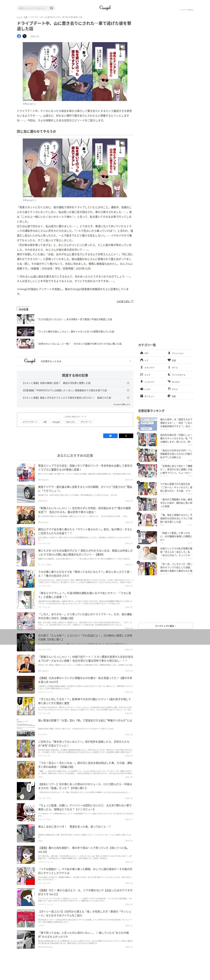Click the black X share button
The width and height of the screenshot is (210, 980).
(126, 436)
